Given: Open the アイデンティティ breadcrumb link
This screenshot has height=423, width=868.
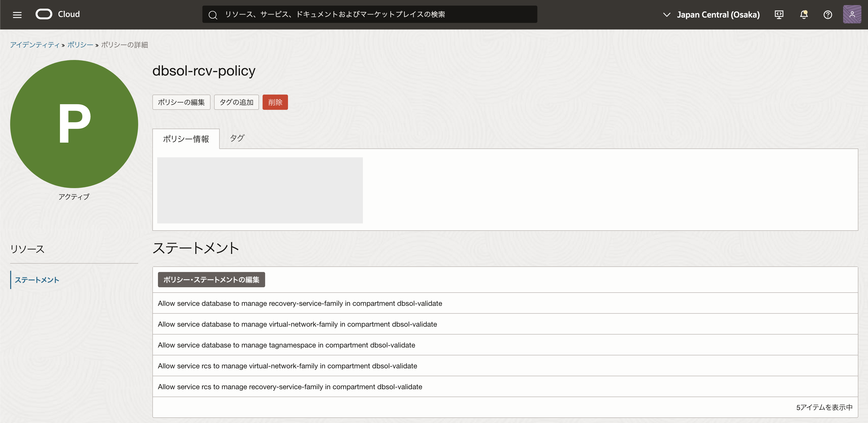Looking at the screenshot, I should [34, 45].
